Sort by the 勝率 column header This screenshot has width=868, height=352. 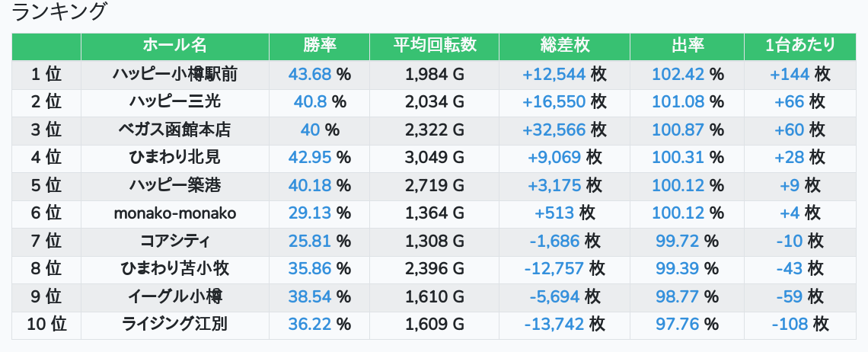pyautogui.click(x=320, y=46)
